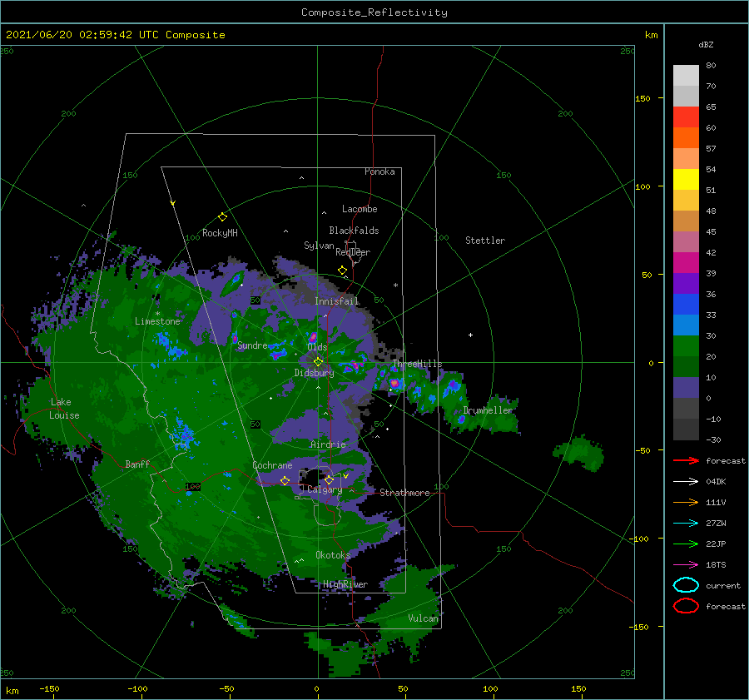Click the Drumheller label
Image resolution: width=749 pixels, height=700 pixels.
pos(488,410)
